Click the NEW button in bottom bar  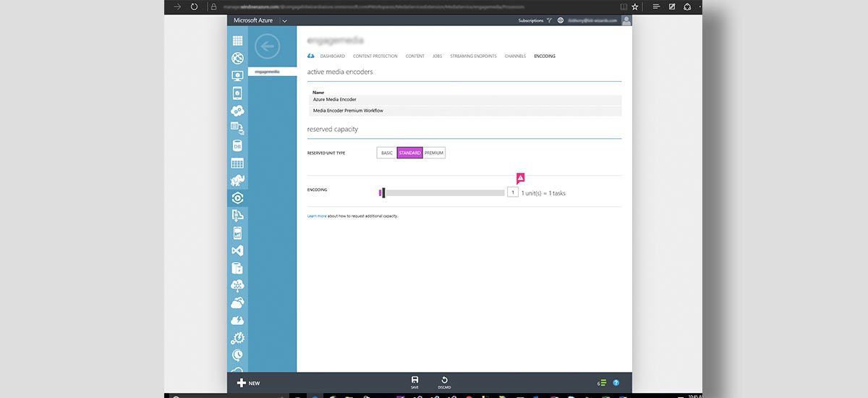coord(248,383)
